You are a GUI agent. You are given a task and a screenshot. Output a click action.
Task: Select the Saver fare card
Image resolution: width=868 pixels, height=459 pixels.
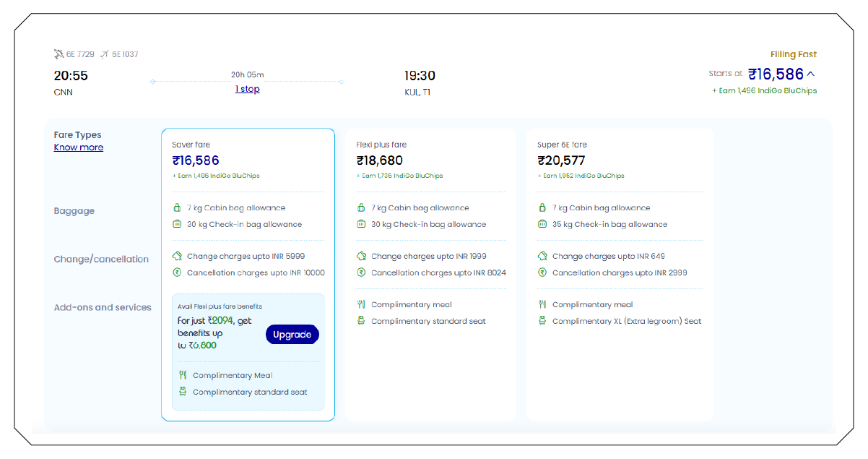pos(248,160)
